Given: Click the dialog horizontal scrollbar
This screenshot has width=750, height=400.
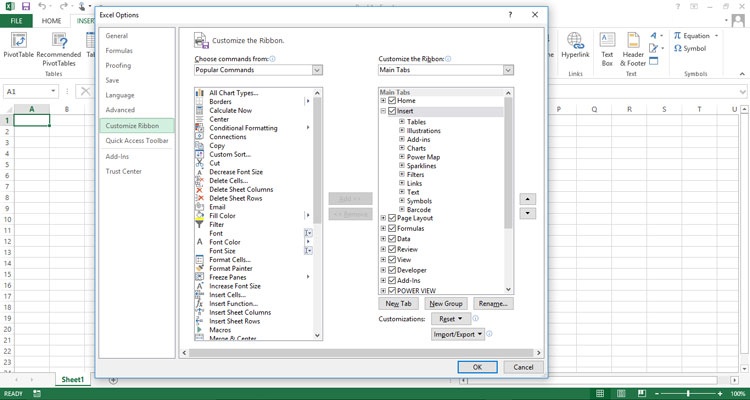Looking at the screenshot, I should tap(361, 353).
